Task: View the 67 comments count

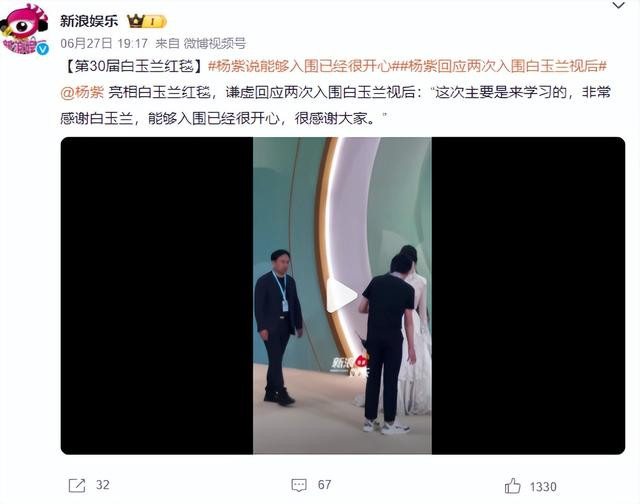Action: click(x=324, y=485)
